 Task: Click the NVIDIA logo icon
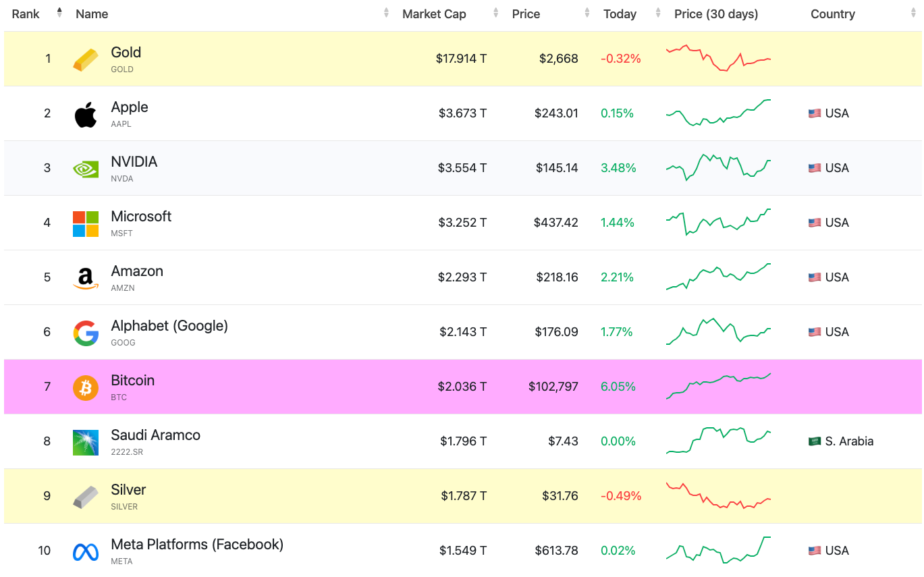point(86,169)
